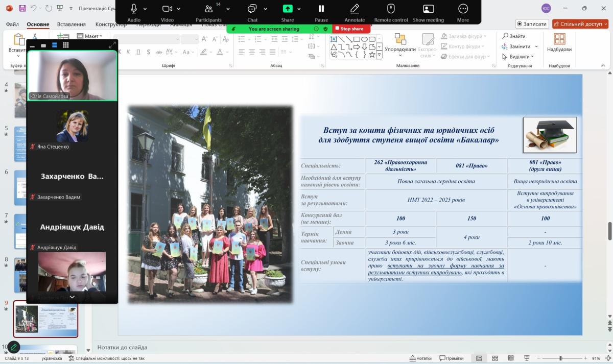The image size is (613, 364).
Task: Expand the Audio options arrow in Zoom
Action: coord(145,9)
